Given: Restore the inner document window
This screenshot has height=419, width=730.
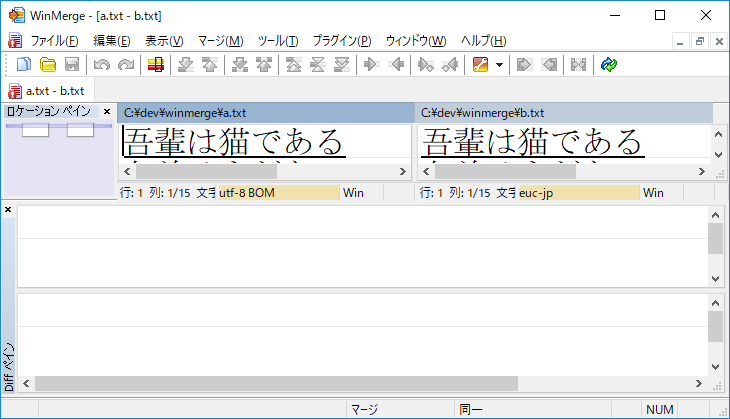Looking at the screenshot, I should 699,41.
